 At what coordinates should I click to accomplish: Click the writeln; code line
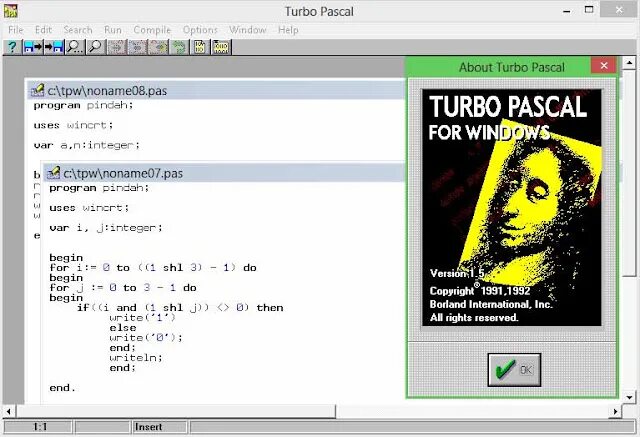pyautogui.click(x=136, y=357)
